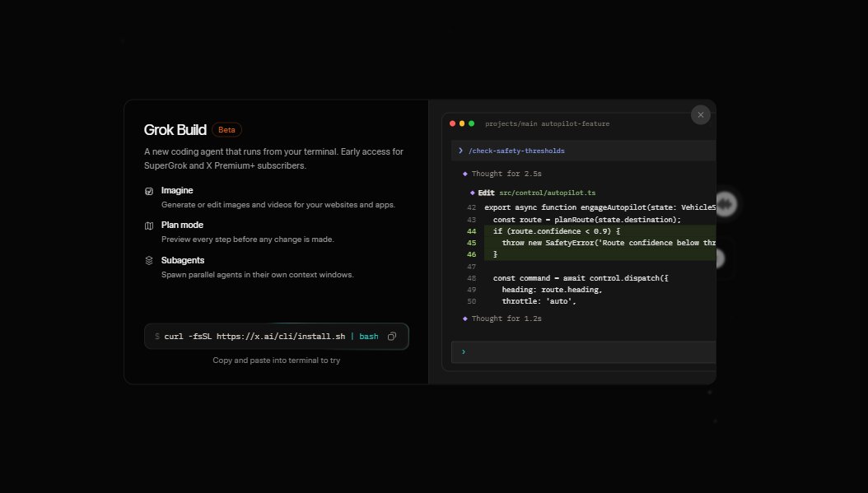The image size is (868, 493).
Task: Click 'Generate or edit images' description
Action: coord(278,205)
